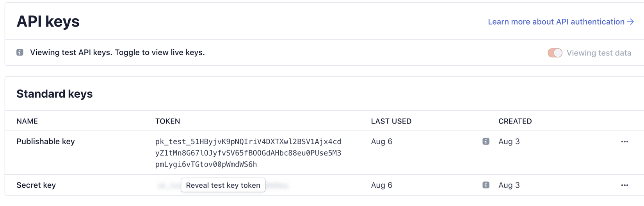Click the info icon beside the test keys notice
644x206 pixels.
click(x=20, y=52)
